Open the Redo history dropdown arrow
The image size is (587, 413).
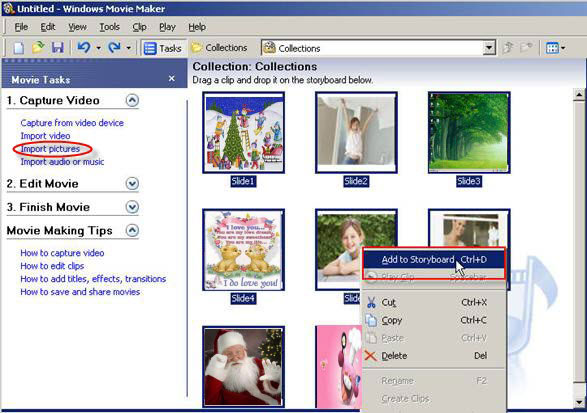pyautogui.click(x=128, y=48)
